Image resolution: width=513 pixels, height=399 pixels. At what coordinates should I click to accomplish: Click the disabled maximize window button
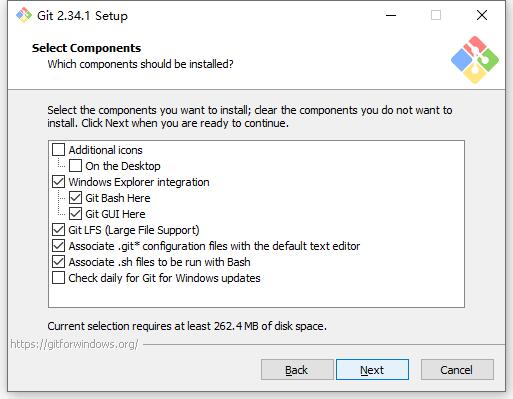click(436, 15)
